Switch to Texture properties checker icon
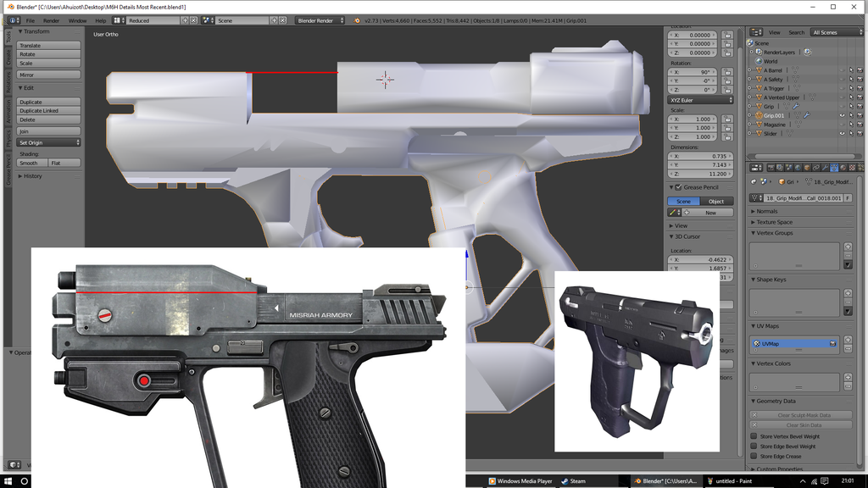This screenshot has width=868, height=488. [x=852, y=168]
